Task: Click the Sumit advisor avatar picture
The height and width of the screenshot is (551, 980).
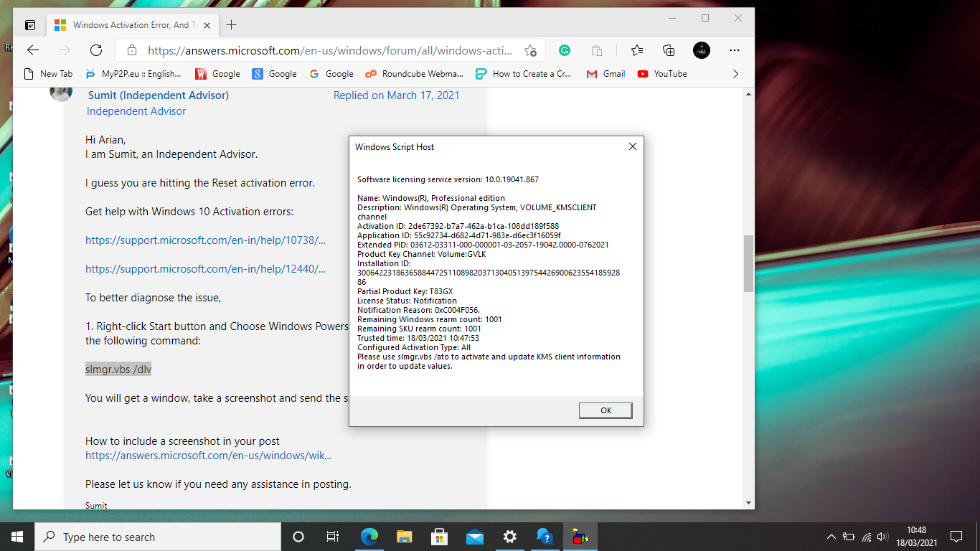Action: click(61, 93)
